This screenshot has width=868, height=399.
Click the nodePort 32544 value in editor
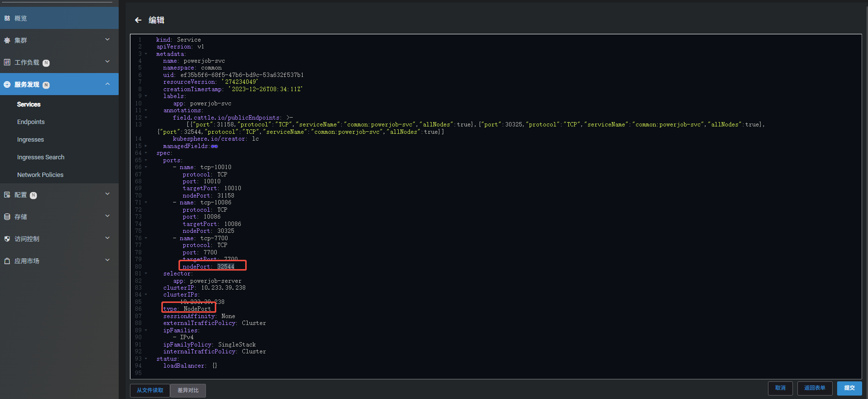tap(226, 267)
